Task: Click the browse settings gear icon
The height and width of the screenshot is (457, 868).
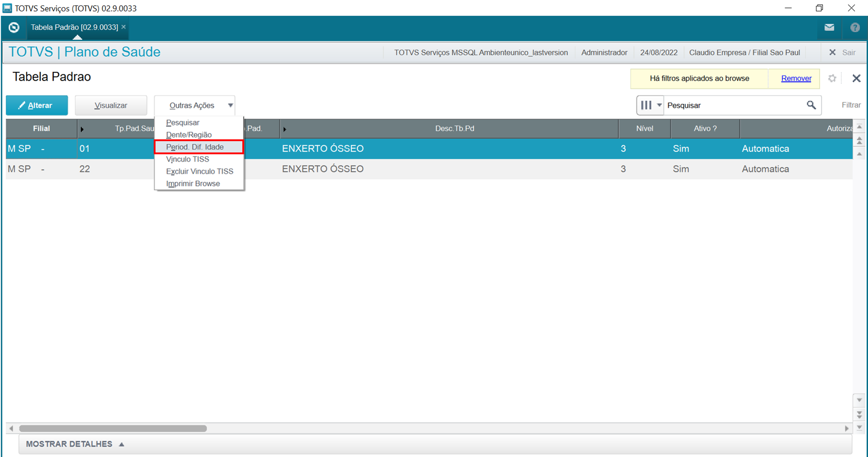Action: (832, 78)
